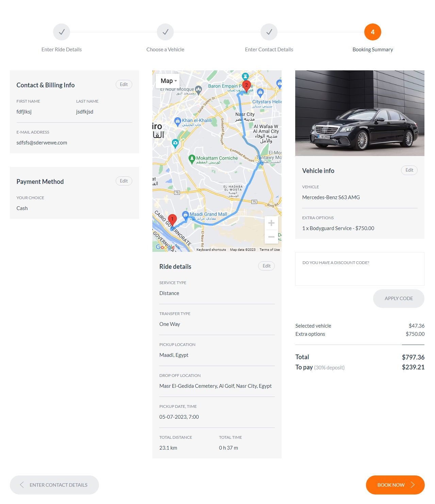The height and width of the screenshot is (504, 435).
Task: Click the Khan el-Khalili shopping pin
Action: pos(178,121)
